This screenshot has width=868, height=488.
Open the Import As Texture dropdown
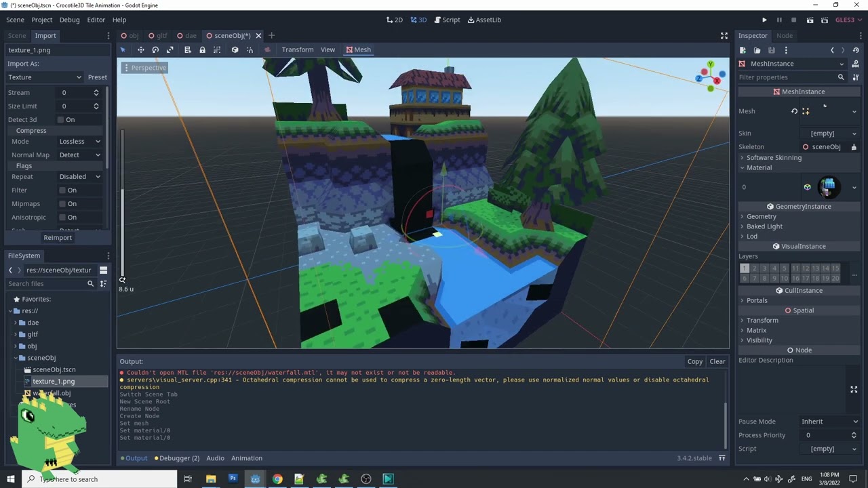point(44,77)
